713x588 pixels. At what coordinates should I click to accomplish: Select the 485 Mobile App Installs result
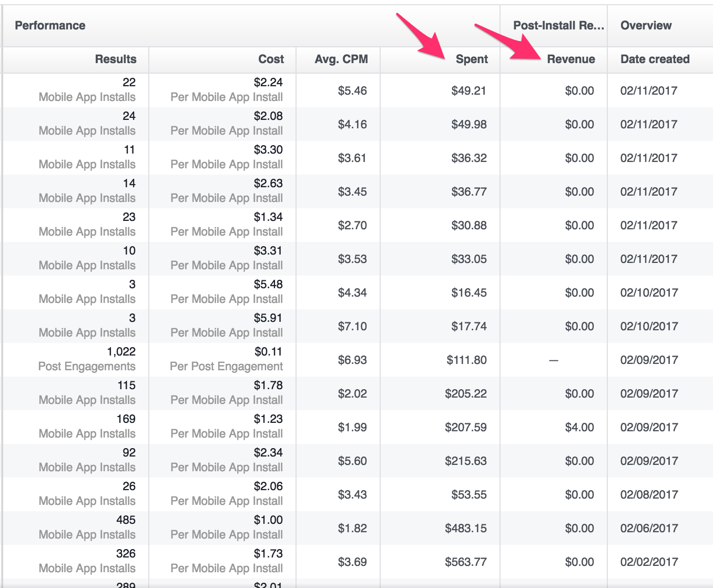87,528
